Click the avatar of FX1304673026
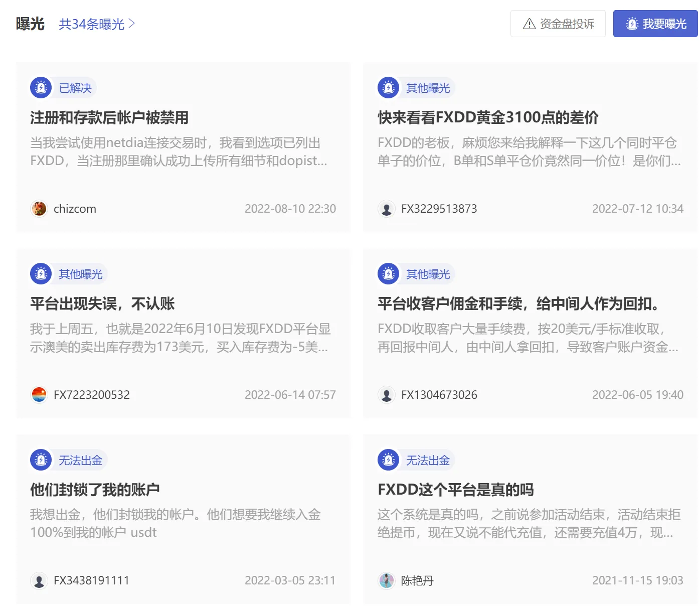The image size is (700, 609). [x=387, y=395]
